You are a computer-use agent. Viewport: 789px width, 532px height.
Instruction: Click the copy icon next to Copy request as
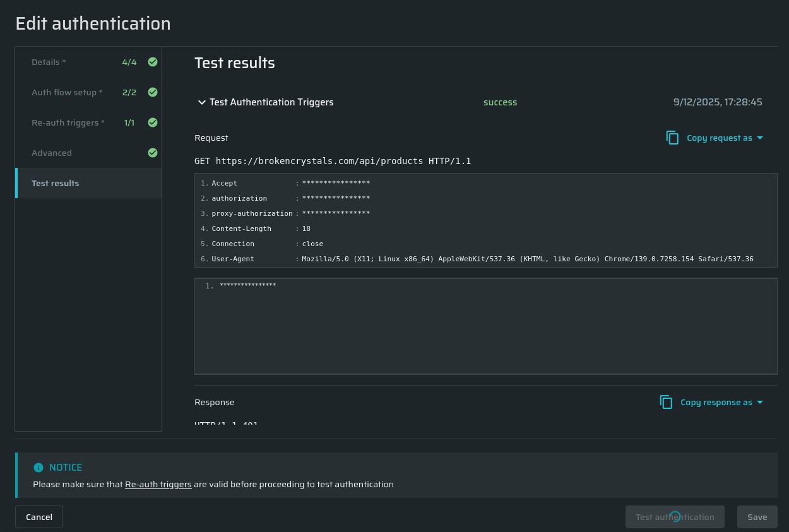click(672, 138)
